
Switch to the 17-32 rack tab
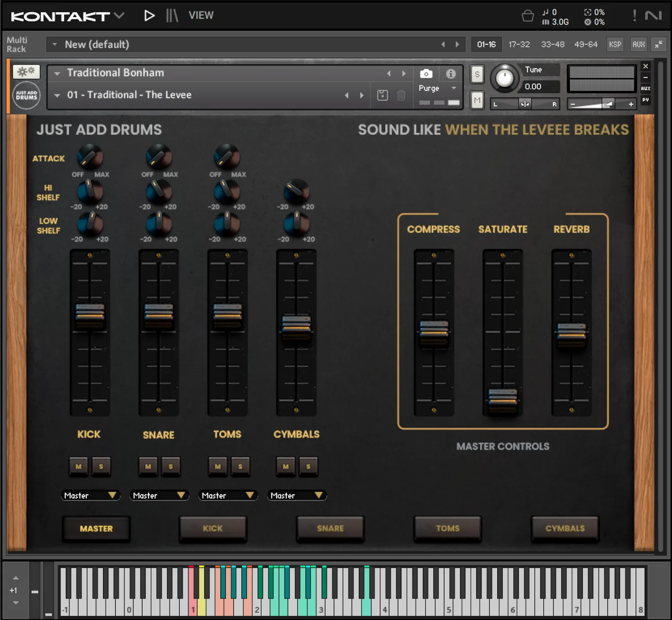click(519, 44)
